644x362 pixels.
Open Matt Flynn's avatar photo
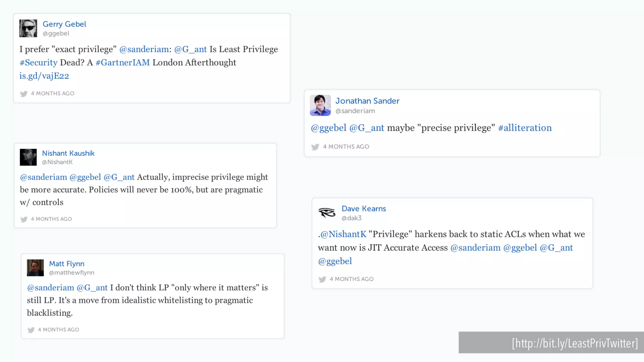[35, 268]
